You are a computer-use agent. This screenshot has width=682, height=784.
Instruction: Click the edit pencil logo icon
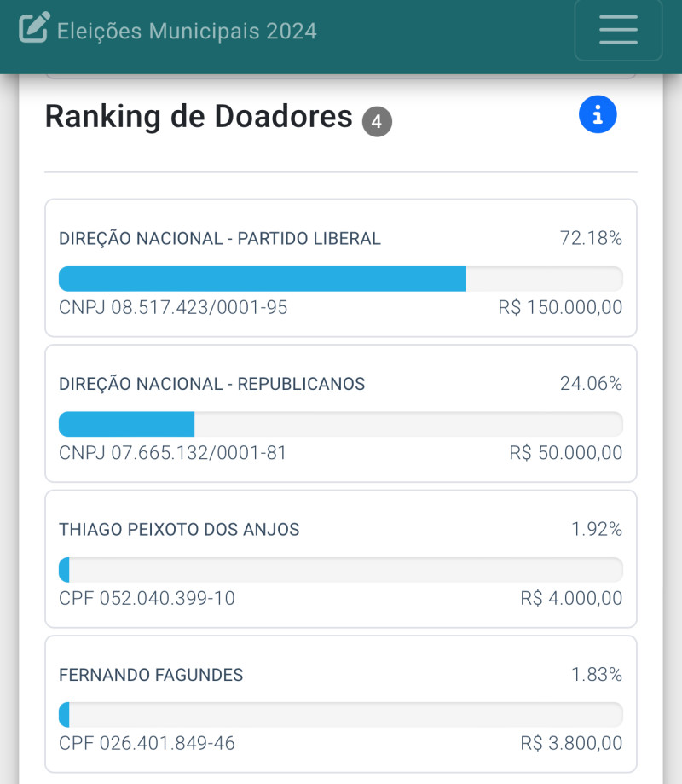point(34,27)
